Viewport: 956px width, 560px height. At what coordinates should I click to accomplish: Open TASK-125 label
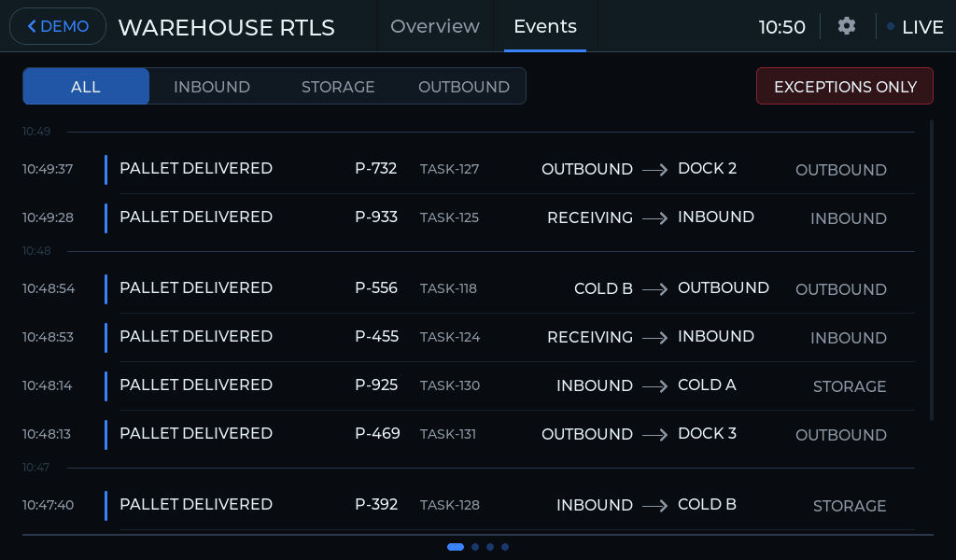449,217
